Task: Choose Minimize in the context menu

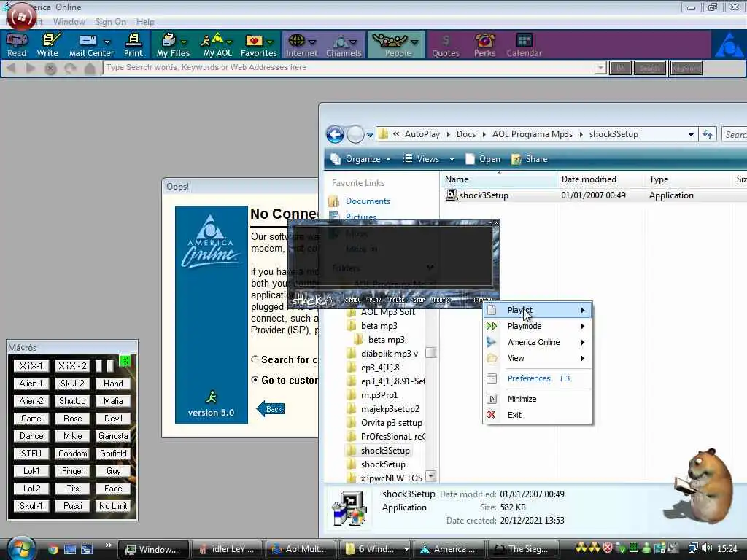Action: (538, 399)
